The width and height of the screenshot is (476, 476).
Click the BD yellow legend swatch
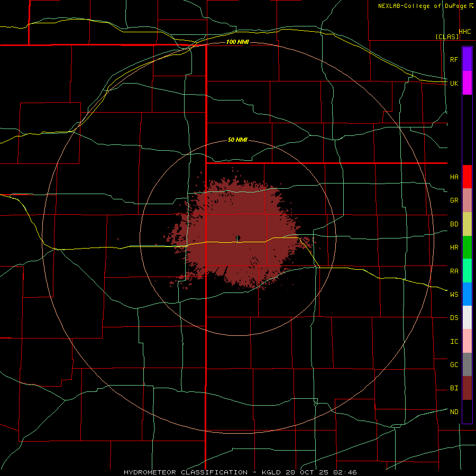click(467, 224)
